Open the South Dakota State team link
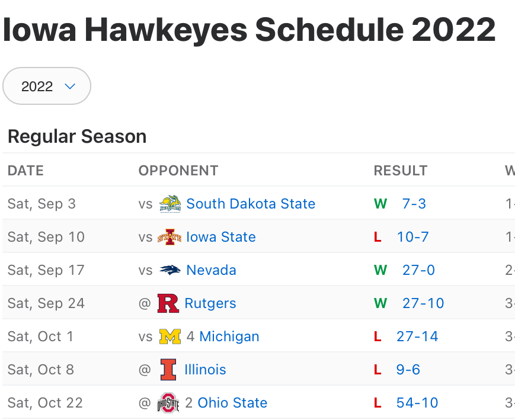 (x=251, y=204)
